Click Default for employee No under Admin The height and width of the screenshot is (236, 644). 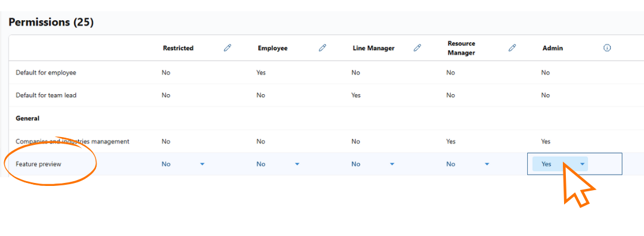coord(546,73)
